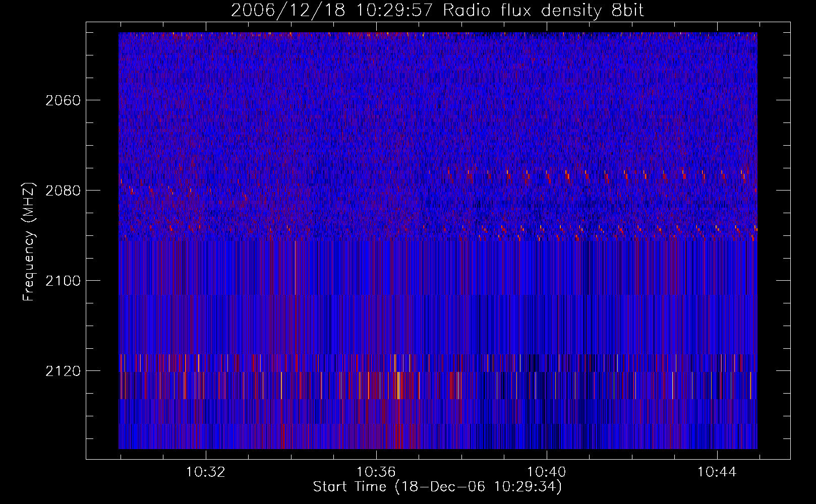Click the 10:36 time axis label

pyautogui.click(x=376, y=472)
